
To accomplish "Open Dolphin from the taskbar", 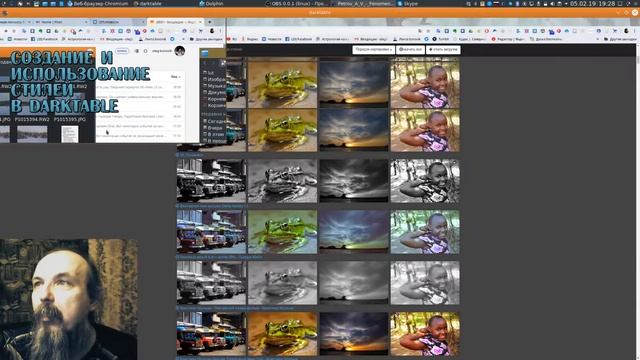I will 211,3.
